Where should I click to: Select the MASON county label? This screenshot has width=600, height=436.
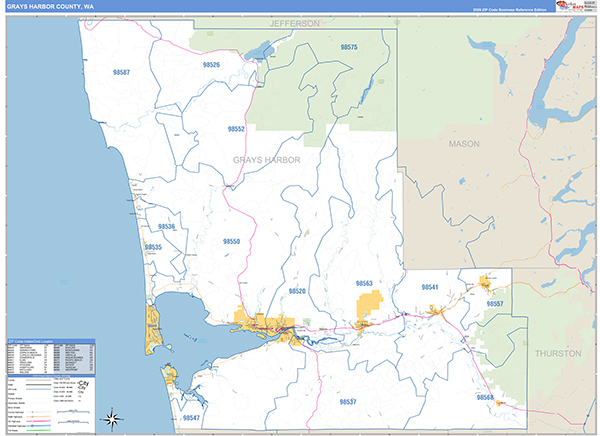464,144
